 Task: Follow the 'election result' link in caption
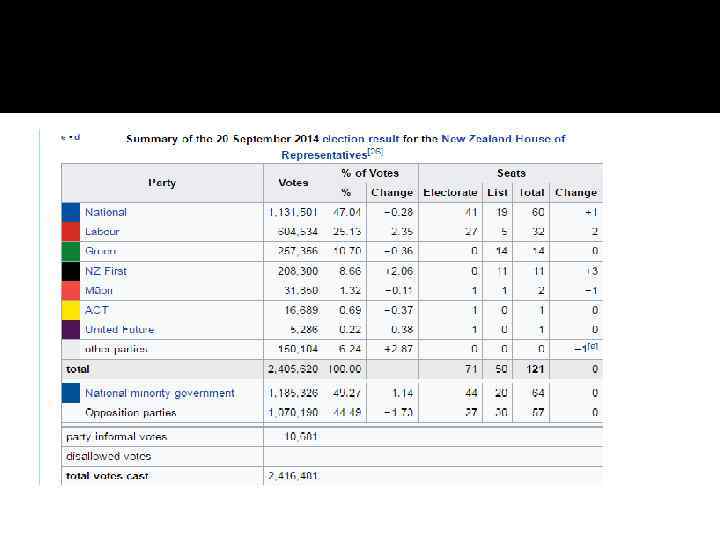[360, 139]
